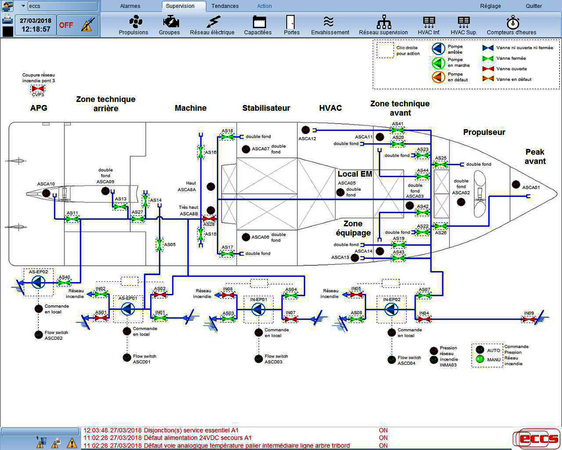Switch to the Tendances tab

pos(225,6)
